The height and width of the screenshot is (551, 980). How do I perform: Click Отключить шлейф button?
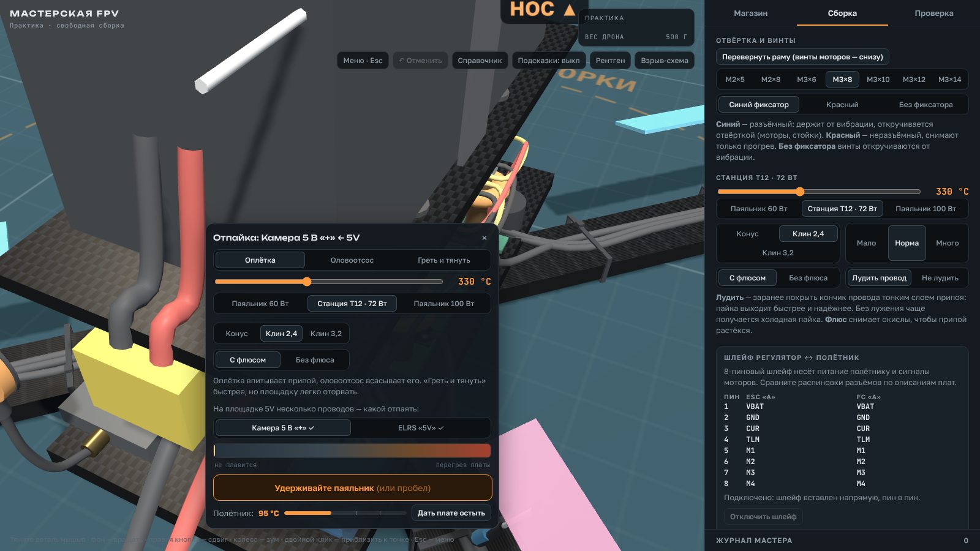[x=763, y=517]
